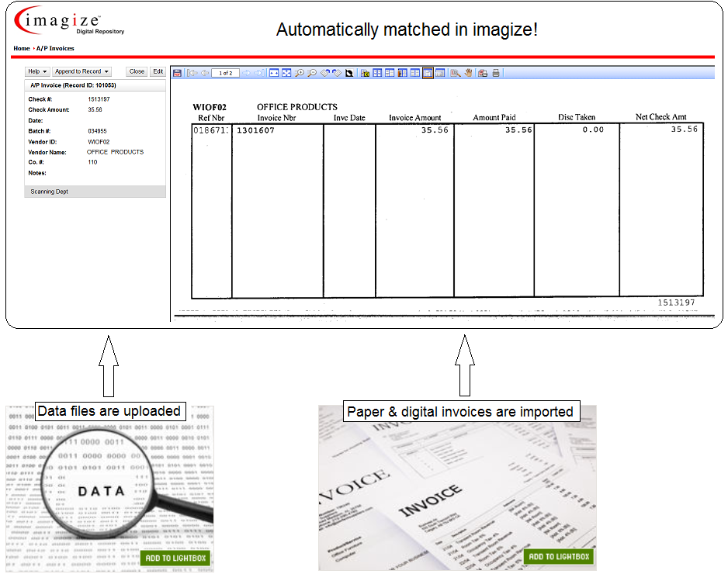Screen dimensions: 728x574
Task: Click Ref Nbr value 018671 in document
Action: 211,130
